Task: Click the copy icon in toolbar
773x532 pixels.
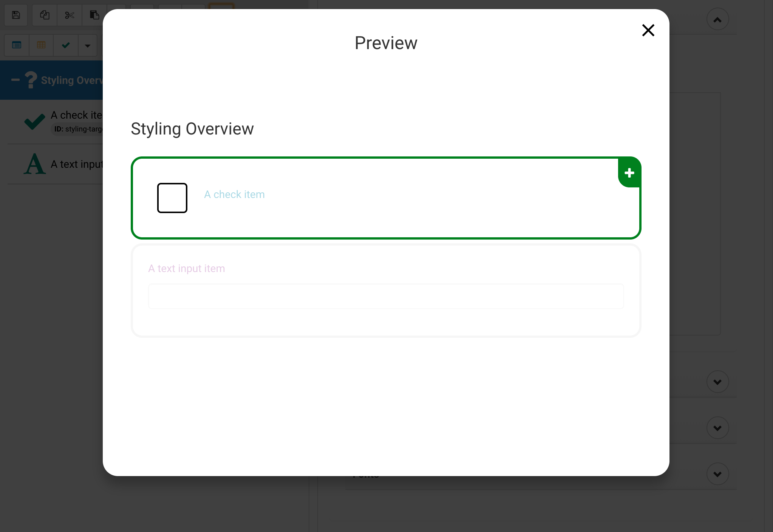Action: tap(45, 15)
